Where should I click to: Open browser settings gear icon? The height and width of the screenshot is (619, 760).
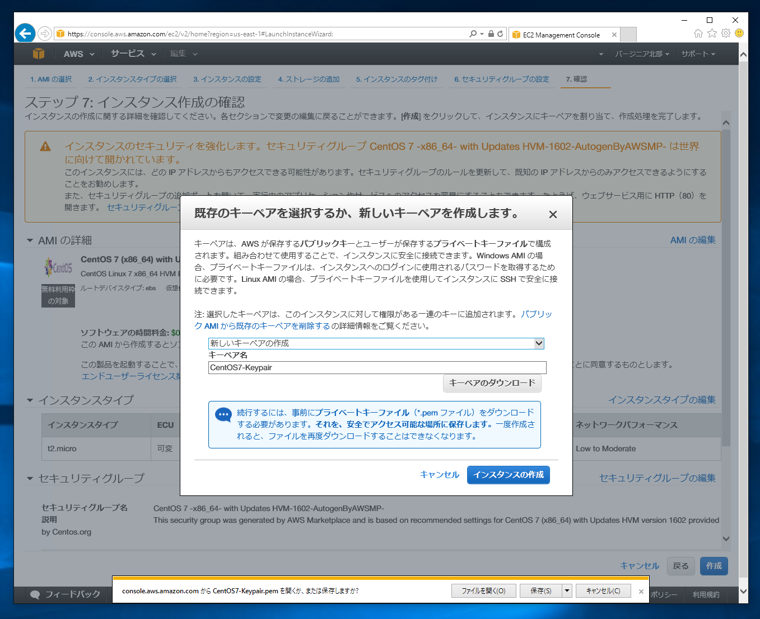click(726, 33)
